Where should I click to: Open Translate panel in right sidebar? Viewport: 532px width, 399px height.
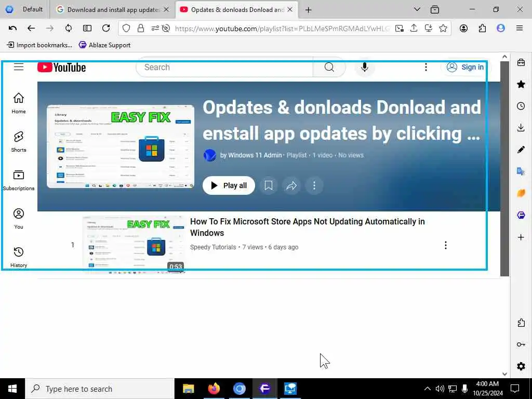521,171
